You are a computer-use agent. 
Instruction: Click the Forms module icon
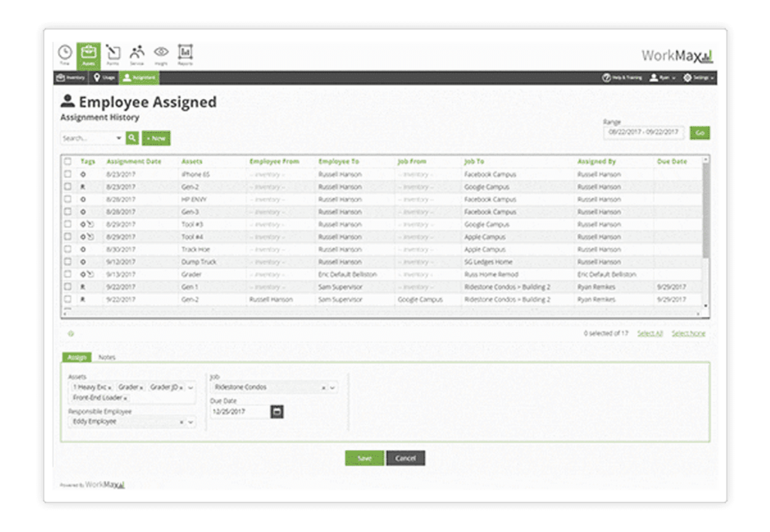pyautogui.click(x=113, y=53)
